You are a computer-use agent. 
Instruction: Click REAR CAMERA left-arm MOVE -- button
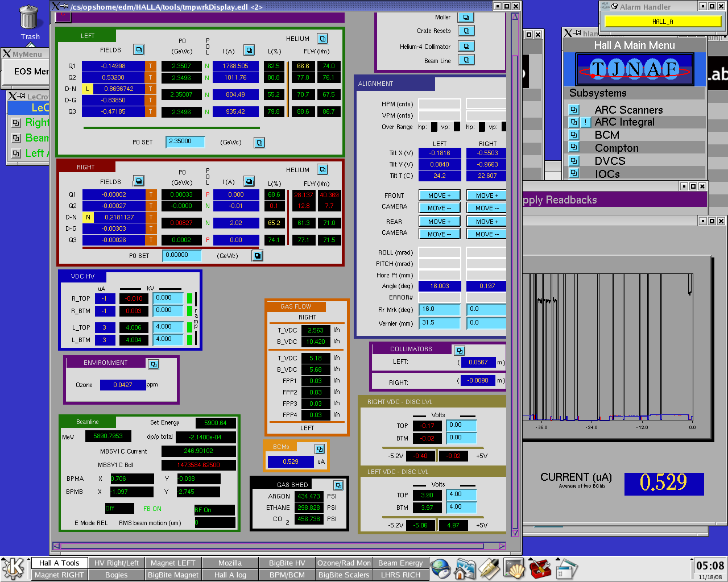coord(440,234)
